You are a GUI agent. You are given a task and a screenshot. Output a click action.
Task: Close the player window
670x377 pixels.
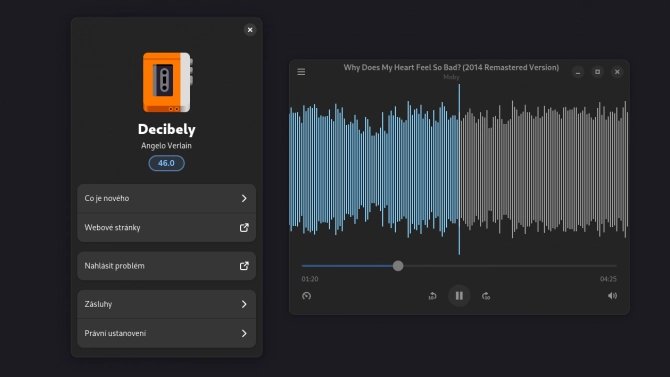pos(617,72)
